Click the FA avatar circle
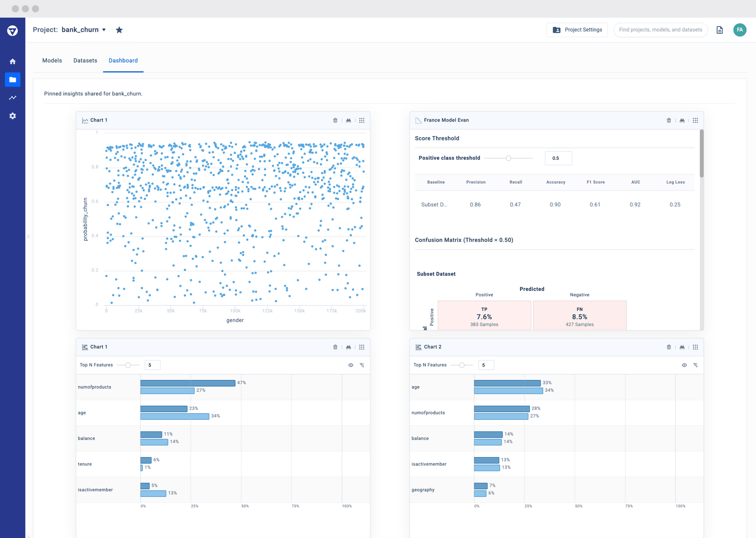The height and width of the screenshot is (538, 756). click(x=740, y=29)
